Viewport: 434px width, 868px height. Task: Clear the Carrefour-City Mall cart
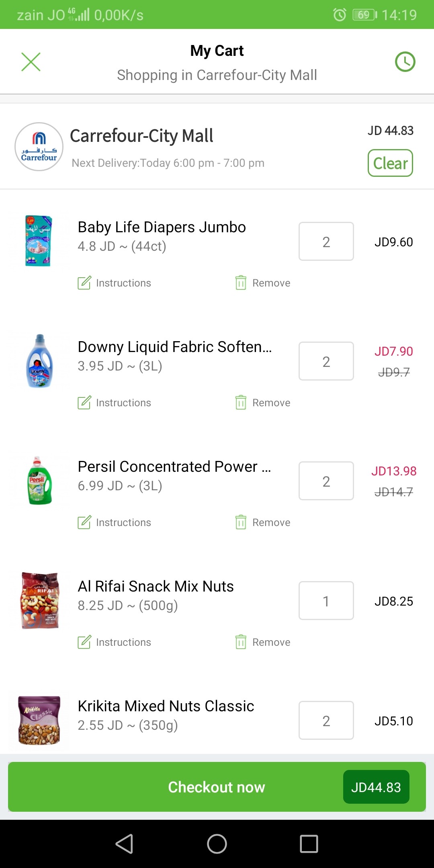click(x=390, y=163)
